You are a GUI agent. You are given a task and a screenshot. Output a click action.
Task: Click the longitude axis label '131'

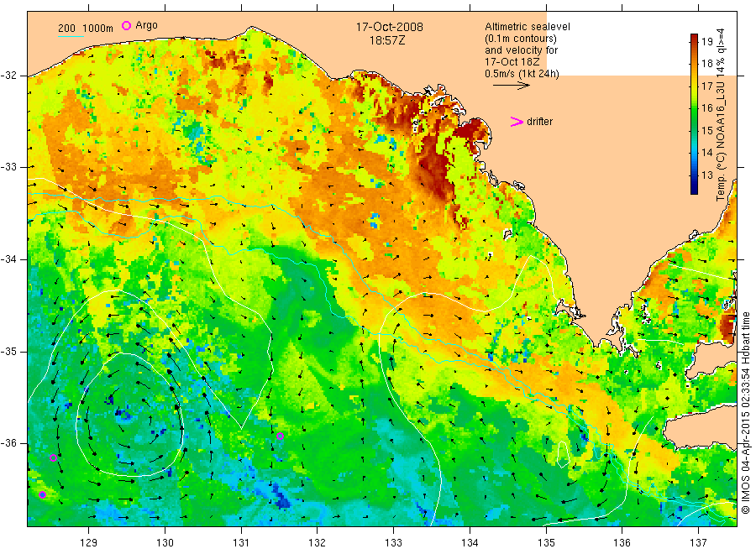pyautogui.click(x=241, y=543)
